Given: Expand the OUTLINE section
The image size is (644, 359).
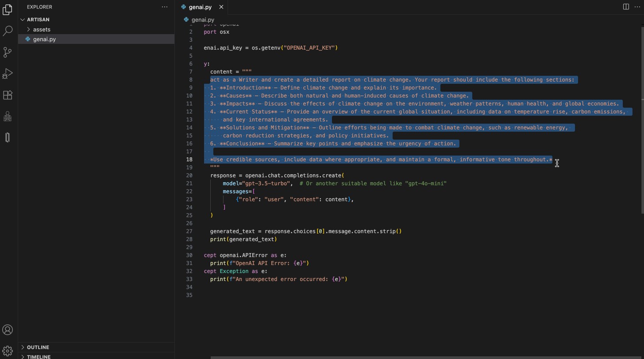Looking at the screenshot, I should (38, 347).
